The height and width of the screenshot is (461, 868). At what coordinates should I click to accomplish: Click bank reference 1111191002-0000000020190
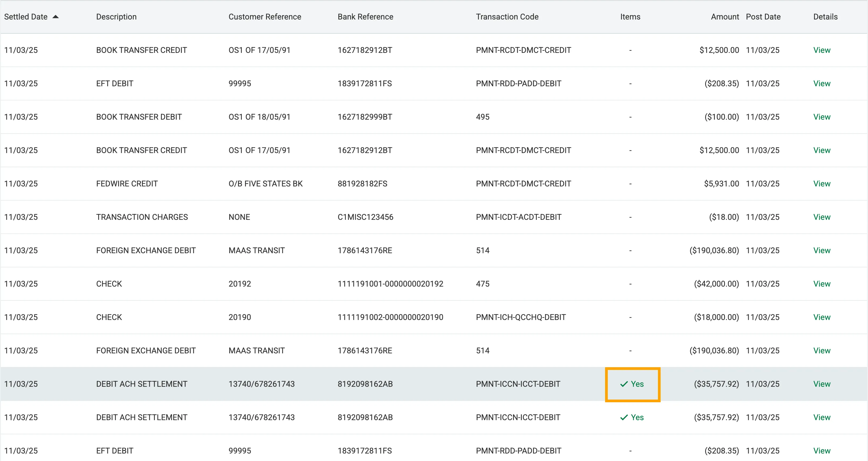[x=390, y=317]
